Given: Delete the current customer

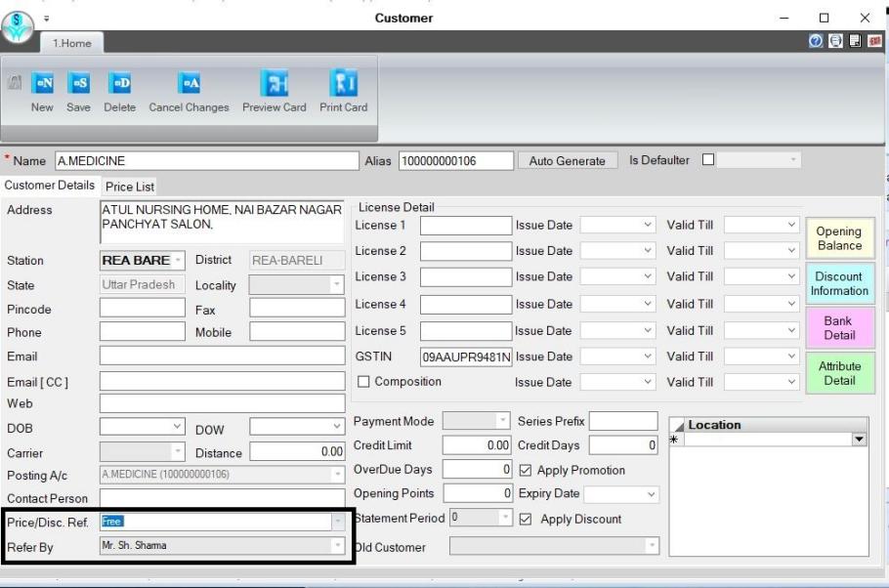Looking at the screenshot, I should click(x=119, y=83).
